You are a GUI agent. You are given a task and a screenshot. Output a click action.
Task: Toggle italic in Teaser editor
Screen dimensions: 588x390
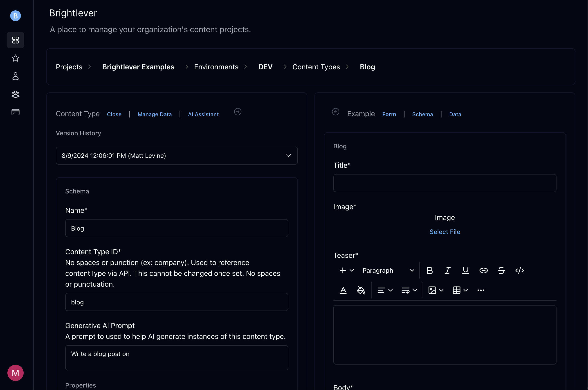(x=447, y=270)
